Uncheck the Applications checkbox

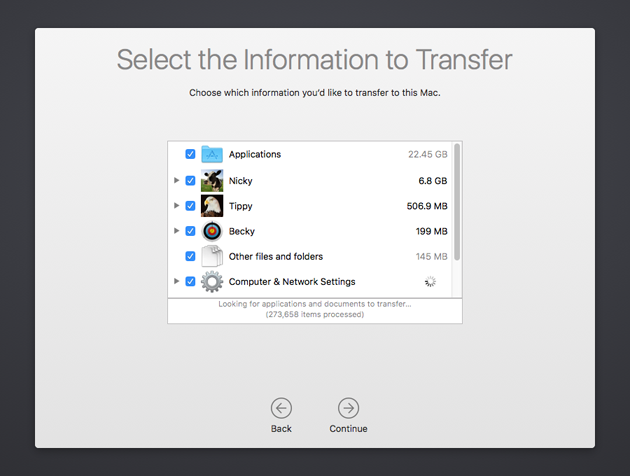tap(190, 154)
